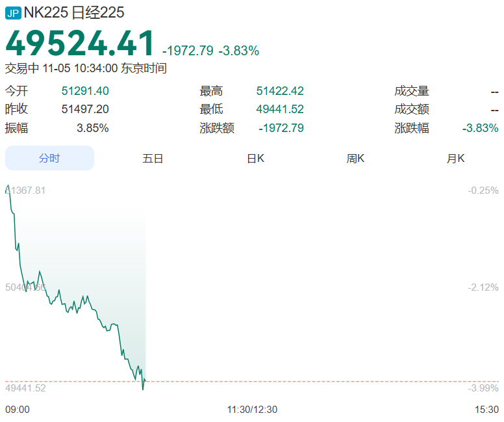Click the 最高 value 51422.42

point(280,91)
